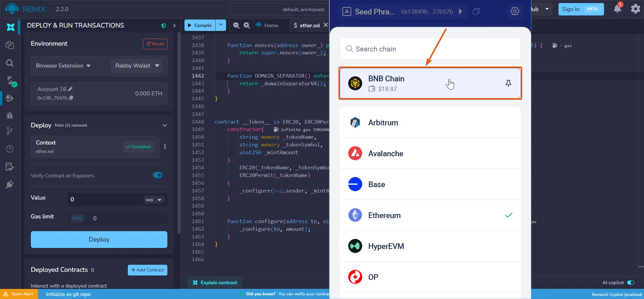Open the Debugger bug icon
The image size is (644, 299).
pyautogui.click(x=10, y=116)
